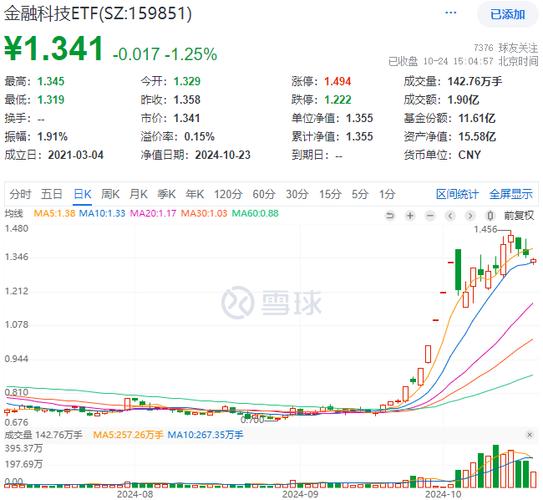Click the 金融科技ETF(SZ:159851) title
Image resolution: width=543 pixels, height=500 pixels.
98,14
